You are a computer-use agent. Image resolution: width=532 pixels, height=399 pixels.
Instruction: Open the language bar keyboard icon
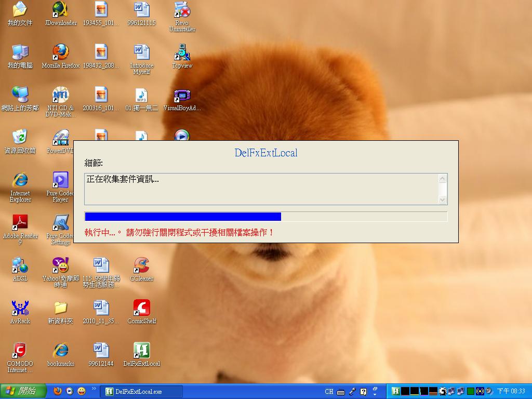341,392
